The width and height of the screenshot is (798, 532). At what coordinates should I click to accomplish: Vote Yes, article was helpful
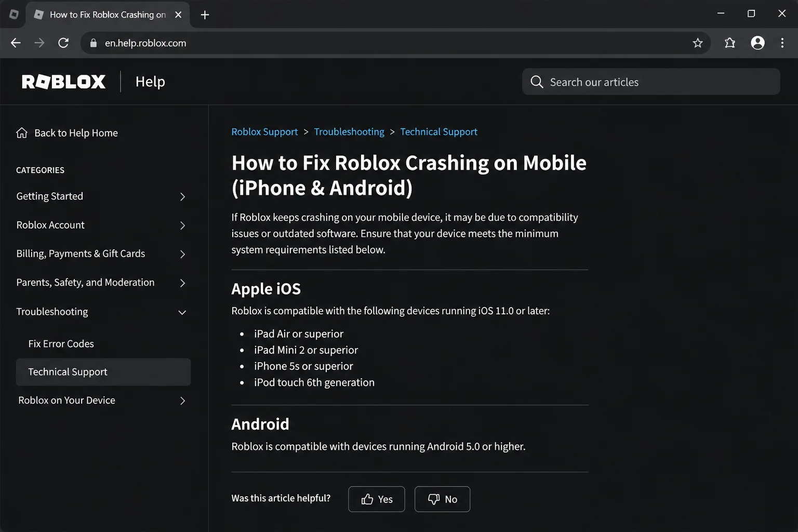pos(377,499)
